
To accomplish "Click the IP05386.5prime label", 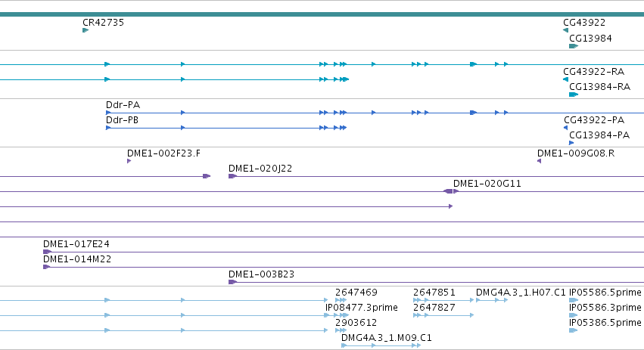I will click(x=605, y=323).
